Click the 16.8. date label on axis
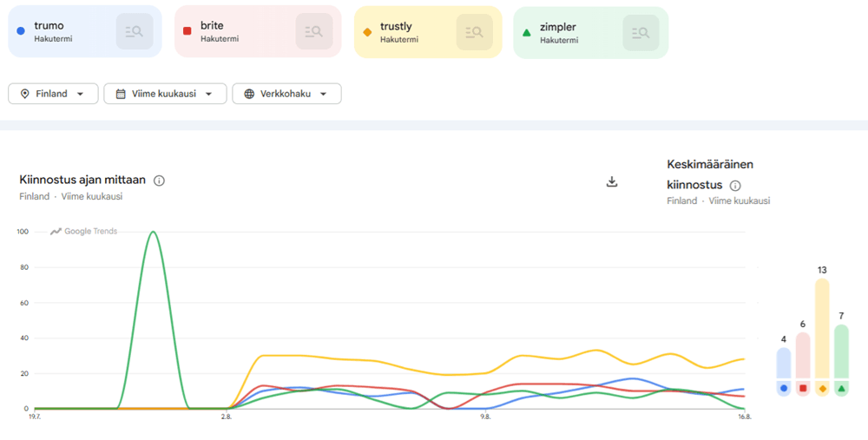The image size is (868, 440). point(745,417)
